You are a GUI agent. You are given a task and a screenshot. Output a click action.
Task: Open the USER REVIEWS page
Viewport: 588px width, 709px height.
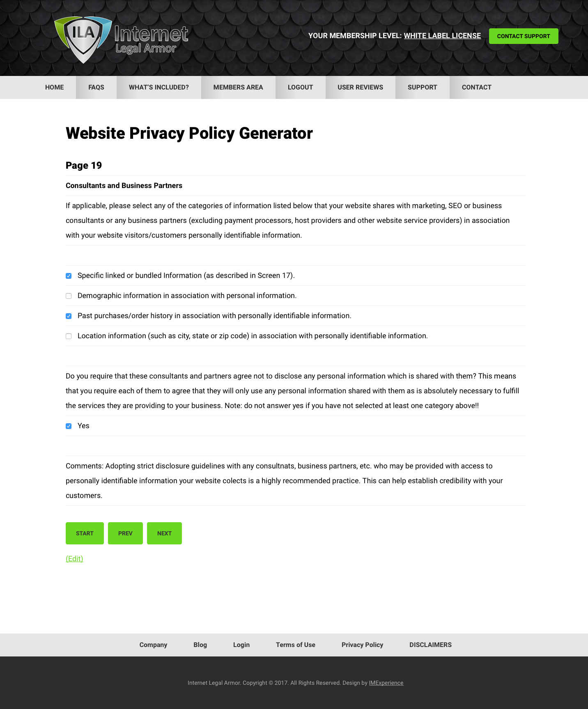360,87
